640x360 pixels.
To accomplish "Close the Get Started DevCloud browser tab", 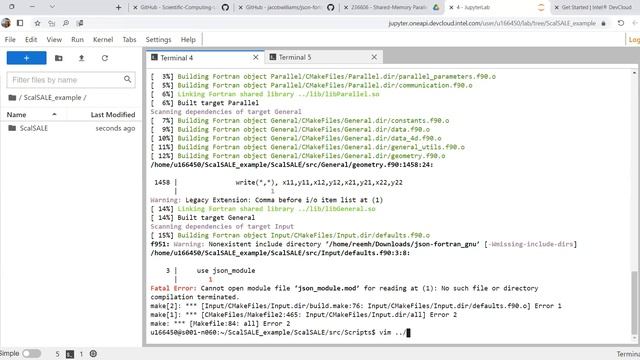I will 556,7.
